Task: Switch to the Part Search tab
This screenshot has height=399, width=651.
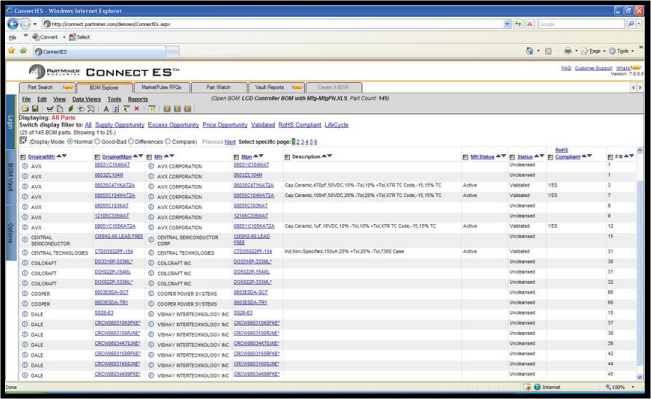Action: 47,87
